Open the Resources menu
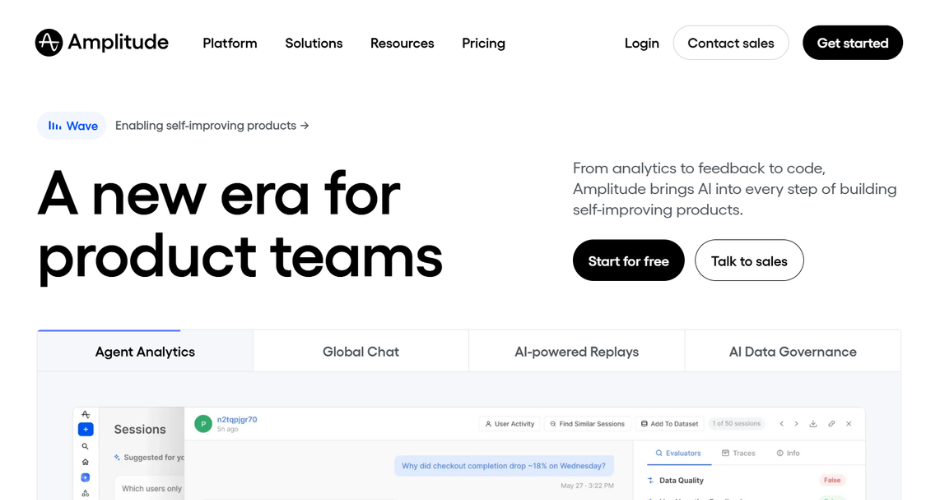940x500 pixels. (x=402, y=43)
